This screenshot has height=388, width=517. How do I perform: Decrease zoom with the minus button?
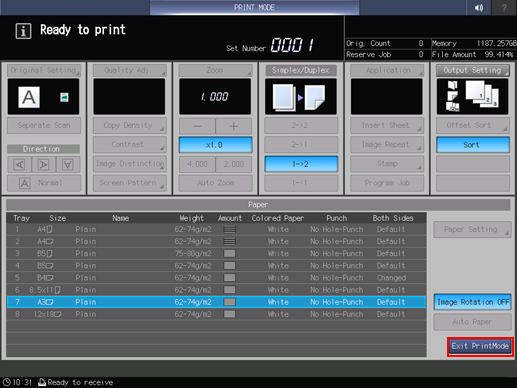(x=197, y=126)
